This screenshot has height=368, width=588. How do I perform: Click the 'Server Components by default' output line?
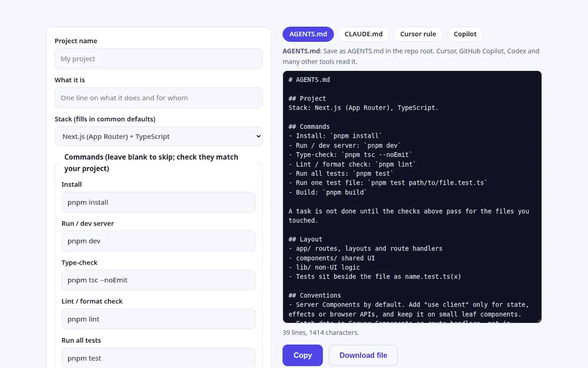click(409, 309)
